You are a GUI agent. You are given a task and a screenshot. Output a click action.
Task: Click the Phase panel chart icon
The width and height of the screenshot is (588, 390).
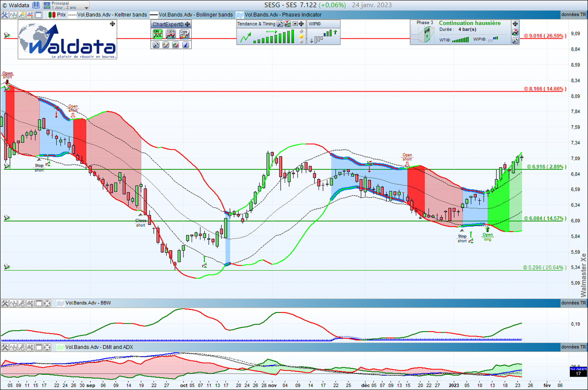(x=515, y=32)
